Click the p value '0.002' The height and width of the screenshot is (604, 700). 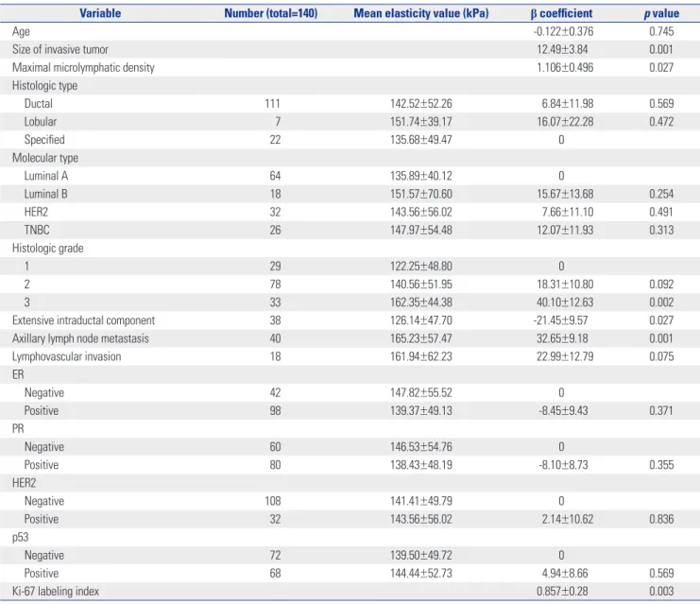tap(661, 302)
